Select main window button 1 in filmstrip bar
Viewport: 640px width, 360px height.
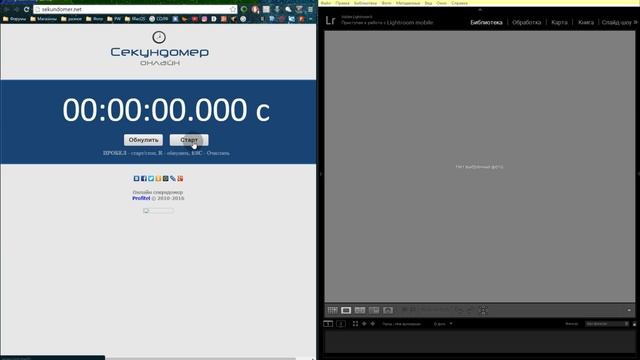click(x=328, y=324)
